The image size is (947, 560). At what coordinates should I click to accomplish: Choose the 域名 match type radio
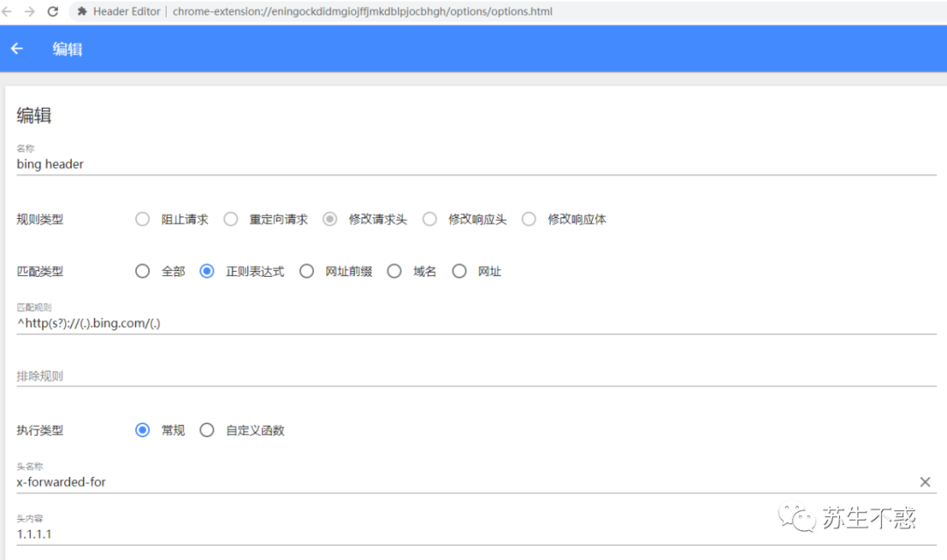(395, 271)
